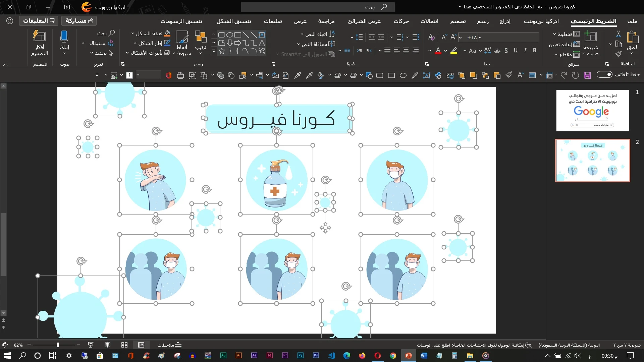This screenshot has width=644, height=362.
Task: Toggle Normal view button in status bar
Action: pyautogui.click(x=141, y=345)
